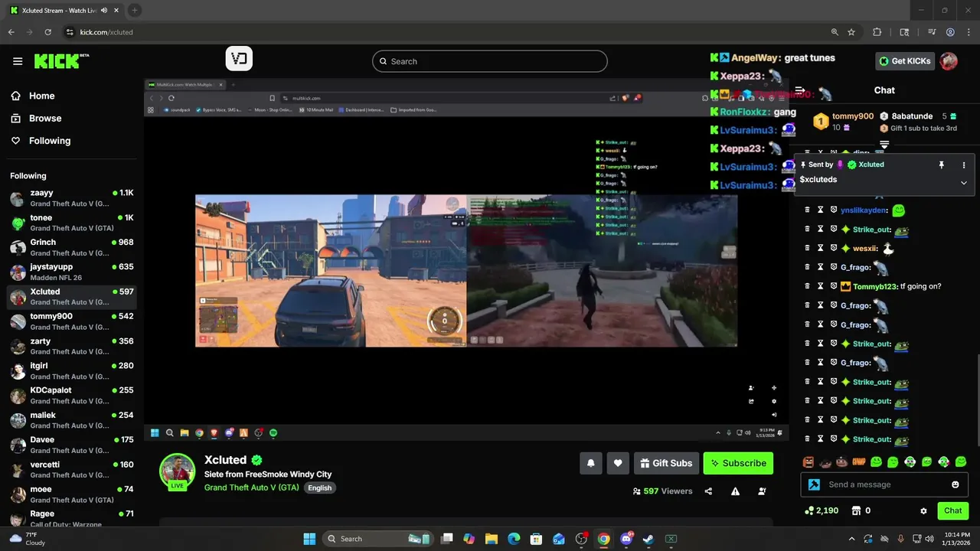980x551 pixels.
Task: Delete ynslilkayden's message with trash icon
Action: [x=807, y=210]
